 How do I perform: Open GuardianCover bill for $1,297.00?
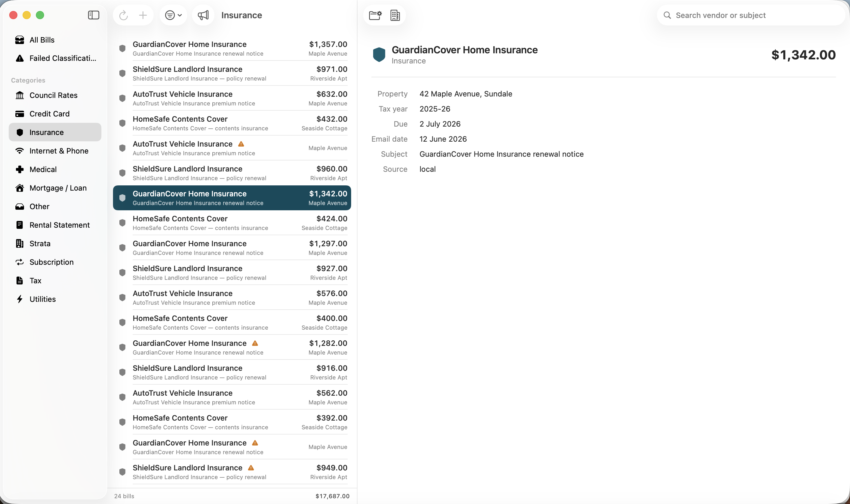point(232,248)
